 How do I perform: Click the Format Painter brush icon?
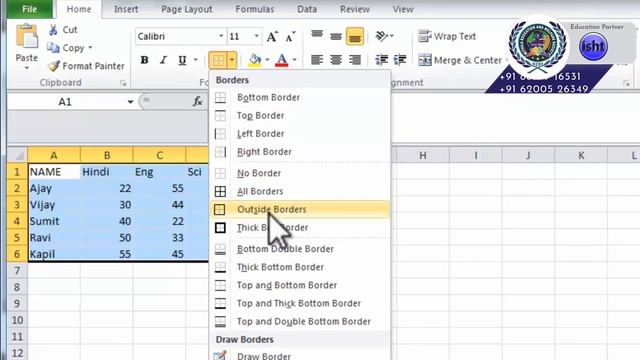tap(53, 66)
